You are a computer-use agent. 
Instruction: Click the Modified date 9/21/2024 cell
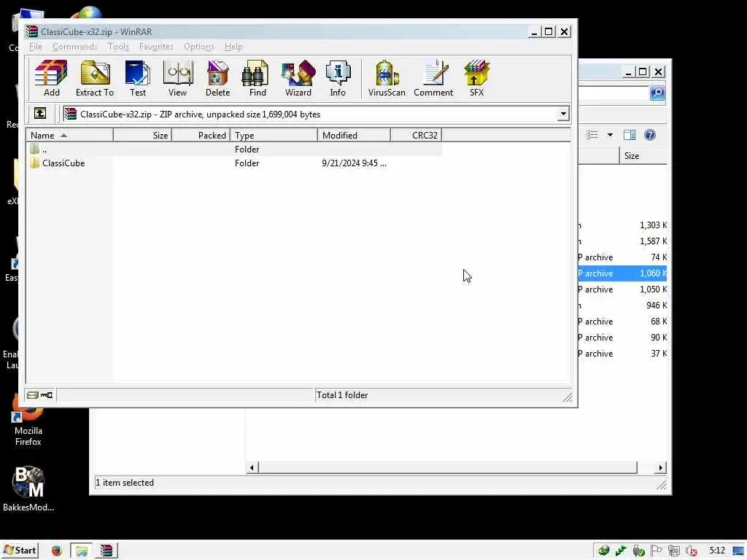[x=354, y=163]
